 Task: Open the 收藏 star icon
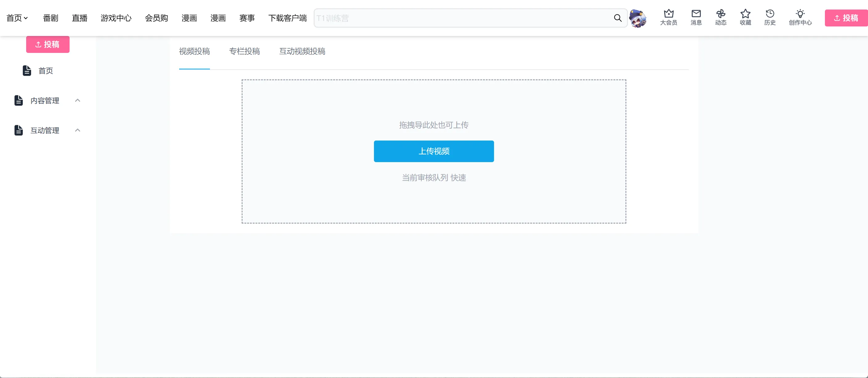745,14
